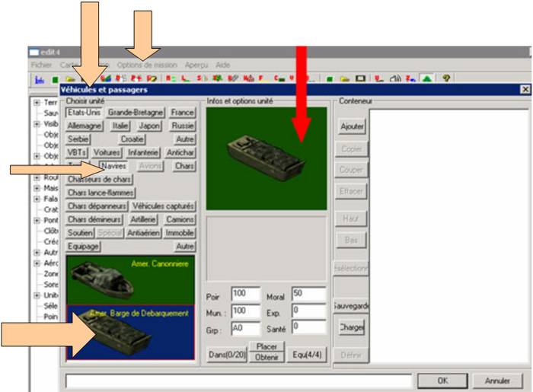Click the question mark help icon
Viewport: 533px width, 392px height.
[446, 78]
